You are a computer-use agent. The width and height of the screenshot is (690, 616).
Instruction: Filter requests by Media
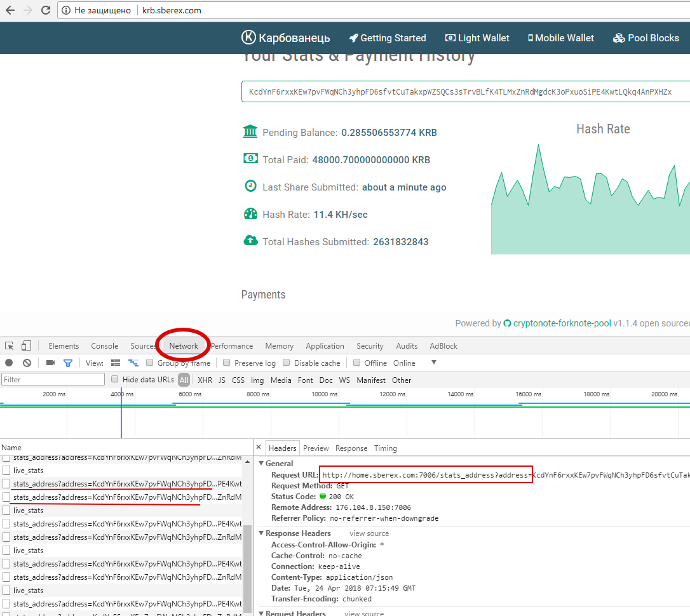point(281,380)
